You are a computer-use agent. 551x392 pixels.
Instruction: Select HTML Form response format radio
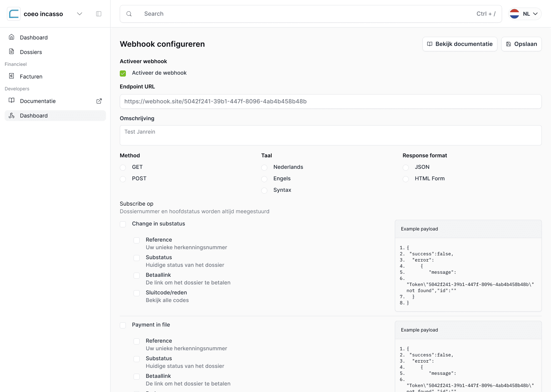coord(406,179)
